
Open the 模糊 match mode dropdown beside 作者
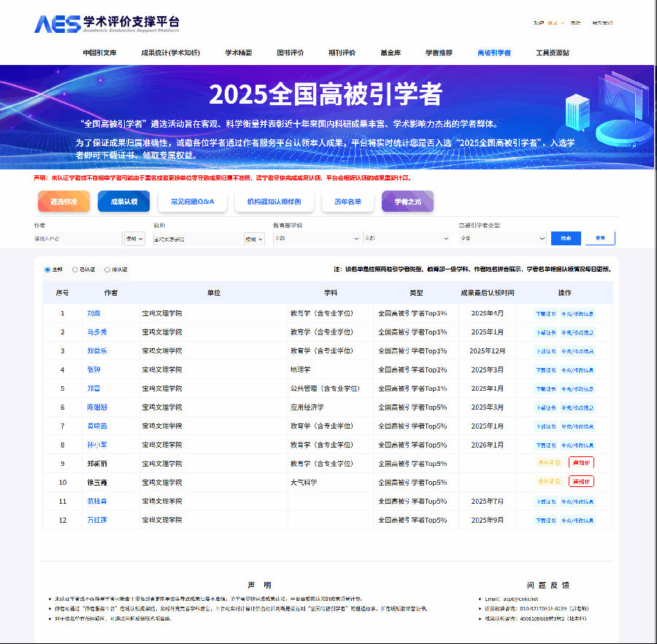(x=134, y=239)
